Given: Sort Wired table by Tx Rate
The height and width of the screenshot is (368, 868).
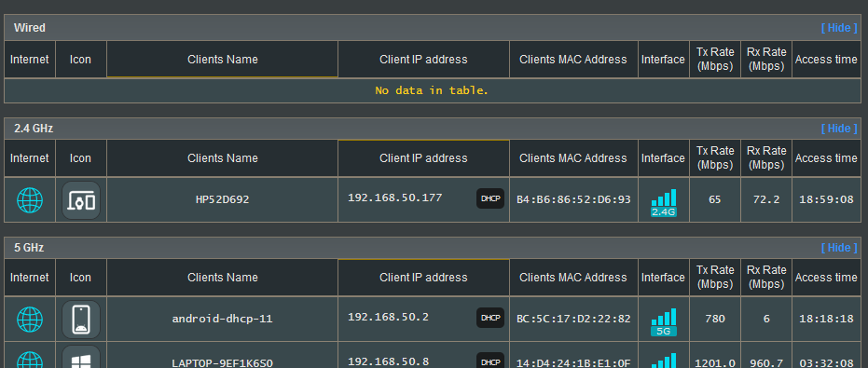Looking at the screenshot, I should [x=715, y=60].
